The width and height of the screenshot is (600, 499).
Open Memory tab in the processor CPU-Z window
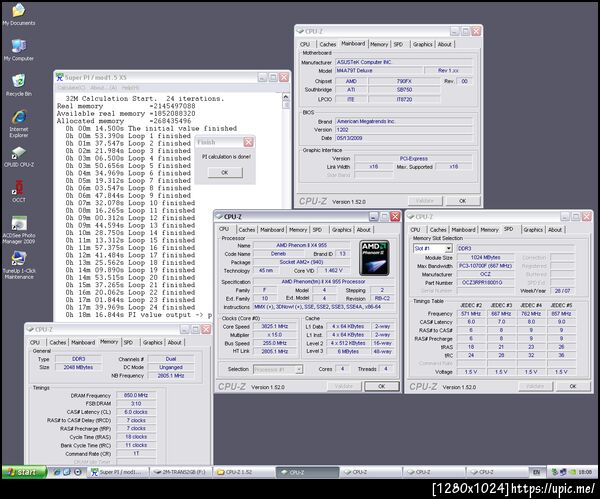(x=298, y=230)
